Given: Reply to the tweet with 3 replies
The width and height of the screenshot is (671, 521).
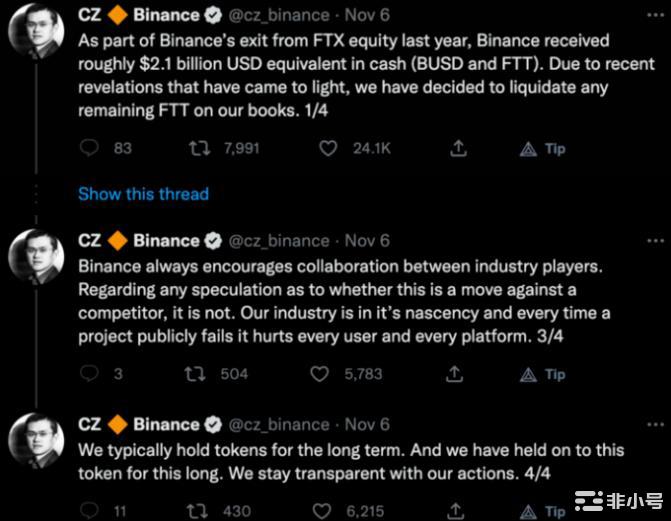Looking at the screenshot, I should coord(89,374).
